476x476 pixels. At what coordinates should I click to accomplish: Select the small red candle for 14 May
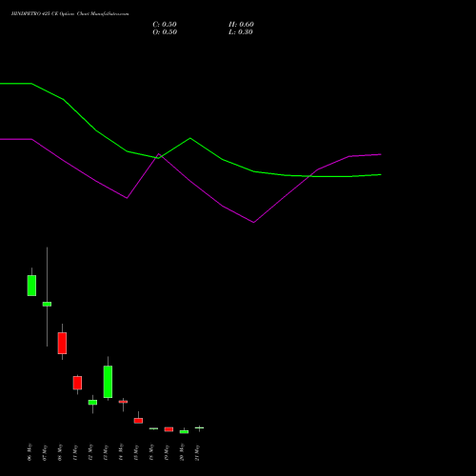123,402
